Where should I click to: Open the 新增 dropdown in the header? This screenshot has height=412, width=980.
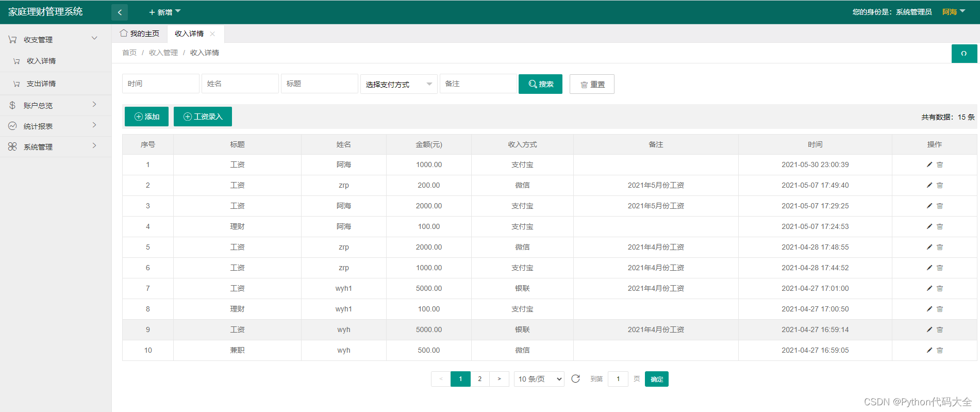click(165, 12)
